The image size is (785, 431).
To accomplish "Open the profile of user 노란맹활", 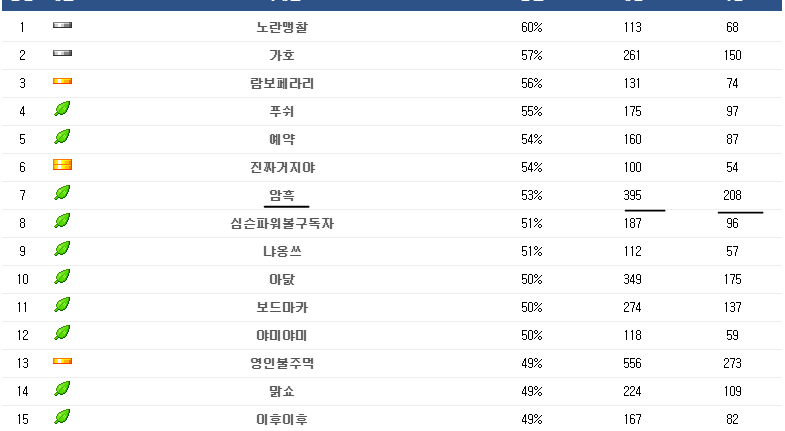I will pyautogui.click(x=282, y=28).
